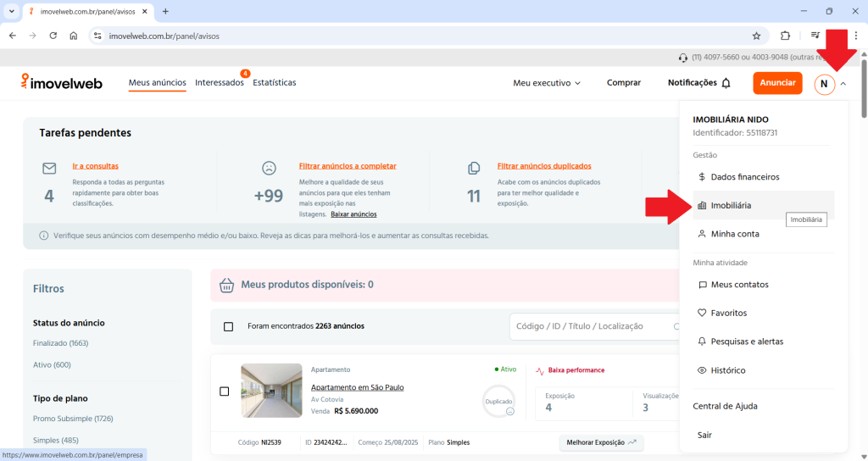Screen dimensions: 868x461
Task: Bookmark this page with star icon
Action: pyautogui.click(x=756, y=36)
